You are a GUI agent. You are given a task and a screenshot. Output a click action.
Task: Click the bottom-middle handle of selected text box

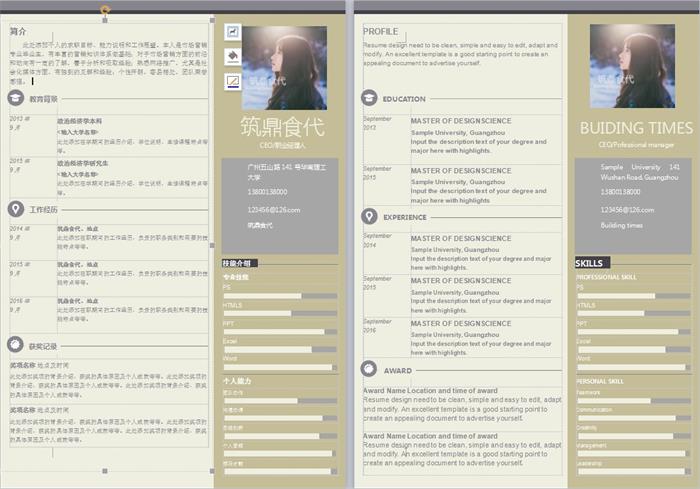pos(105,471)
